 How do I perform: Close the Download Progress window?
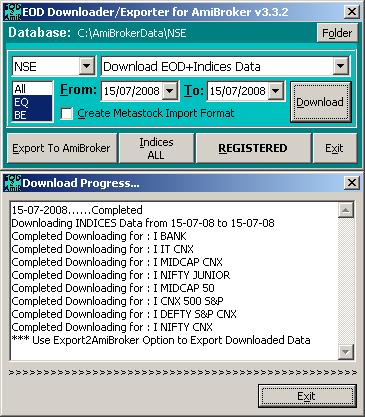[352, 183]
